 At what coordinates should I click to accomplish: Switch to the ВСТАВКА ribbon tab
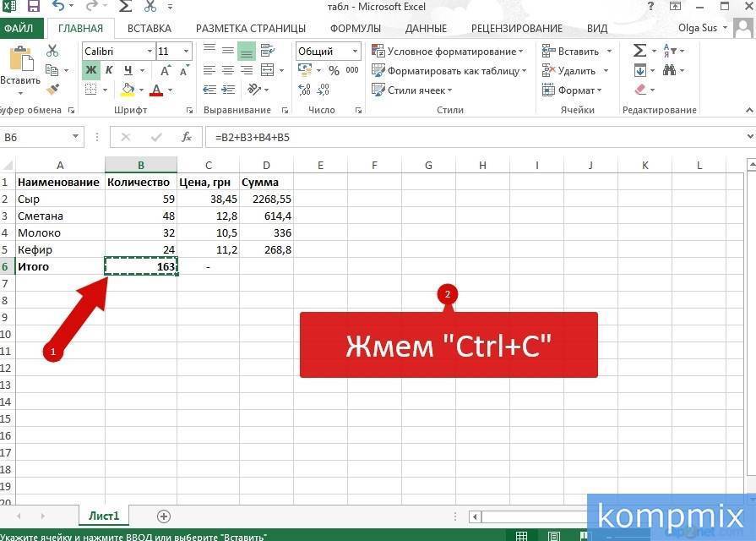point(150,27)
